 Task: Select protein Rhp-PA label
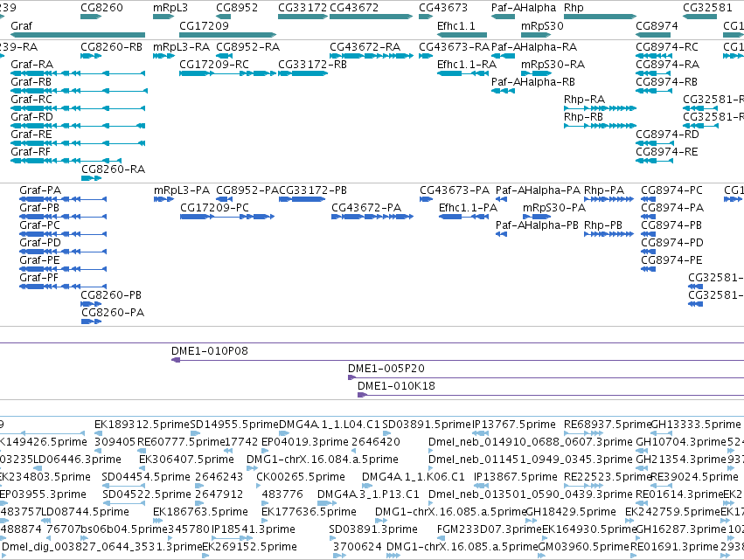(604, 190)
